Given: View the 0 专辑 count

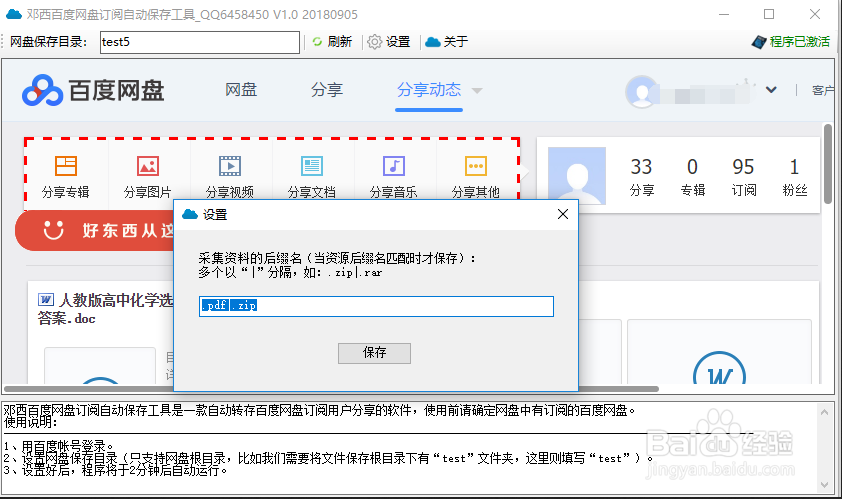Looking at the screenshot, I should pyautogui.click(x=693, y=177).
